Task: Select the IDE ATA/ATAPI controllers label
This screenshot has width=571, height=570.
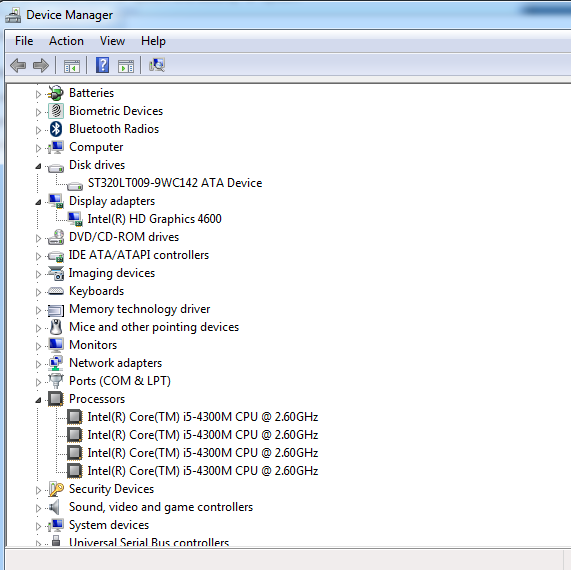Action: click(139, 255)
